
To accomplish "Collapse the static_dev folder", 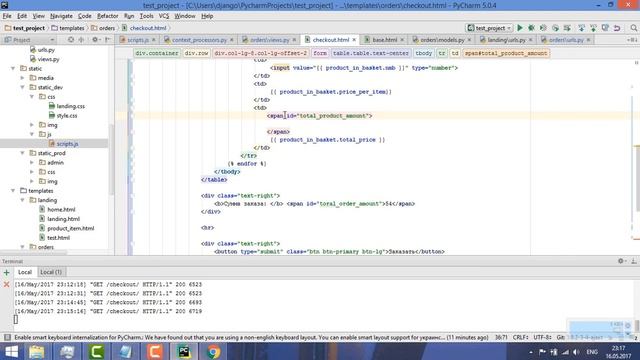I will click(22, 87).
